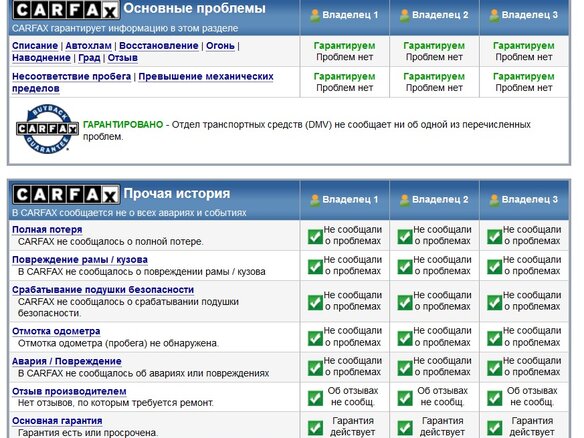Screen dimensions: 584x438
Task: Click green checkmark for Отмотка одометра, Владелец 1
Action: pos(315,338)
